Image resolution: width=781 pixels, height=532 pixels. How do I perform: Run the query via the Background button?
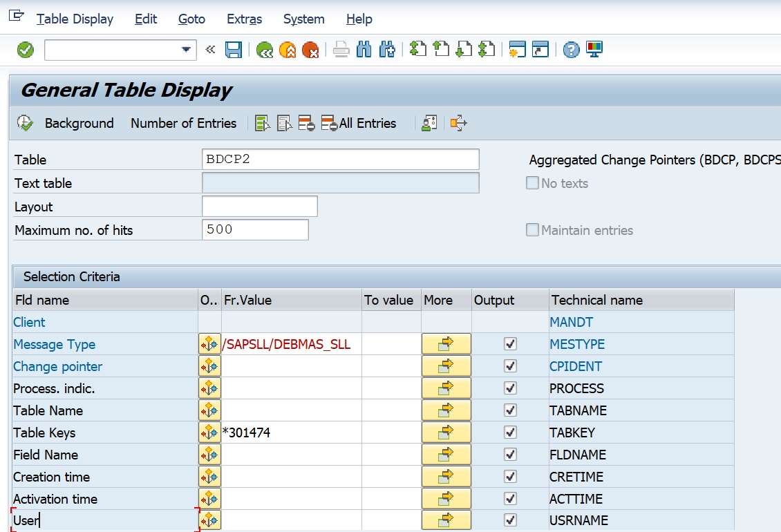pyautogui.click(x=79, y=123)
